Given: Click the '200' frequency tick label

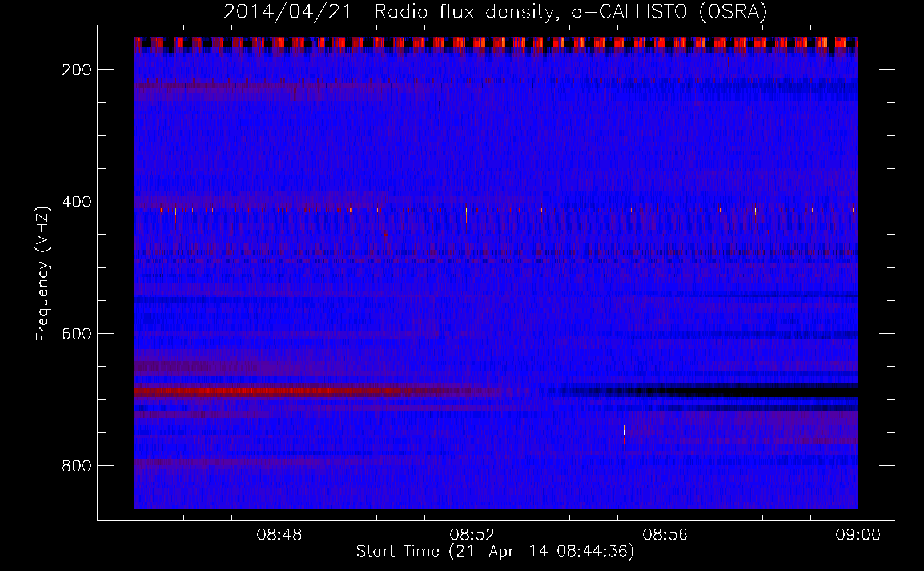Looking at the screenshot, I should point(76,70).
